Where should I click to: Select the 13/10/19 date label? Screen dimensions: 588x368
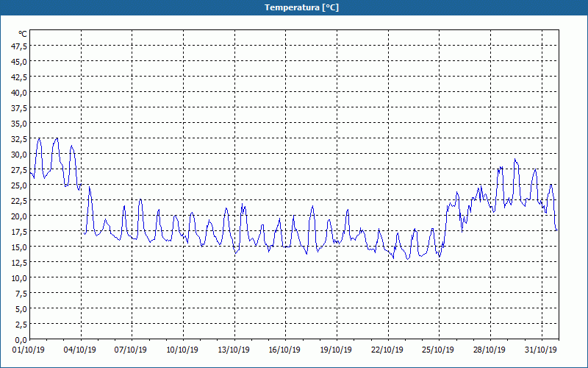click(x=234, y=350)
